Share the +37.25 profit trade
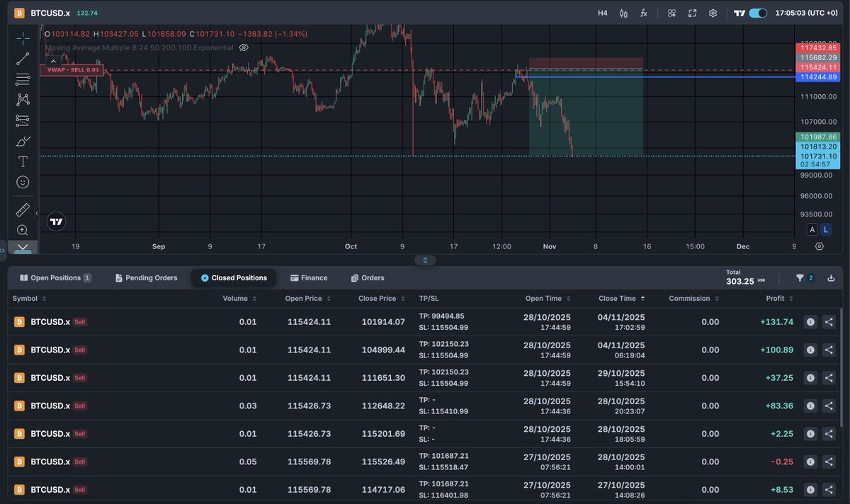The height and width of the screenshot is (504, 850). (829, 378)
